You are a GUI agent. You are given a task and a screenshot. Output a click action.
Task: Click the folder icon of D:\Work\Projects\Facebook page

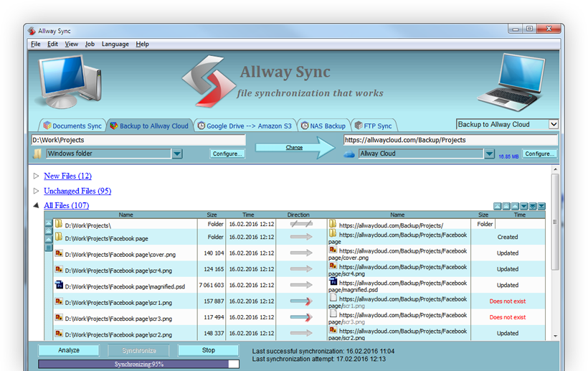click(x=59, y=237)
